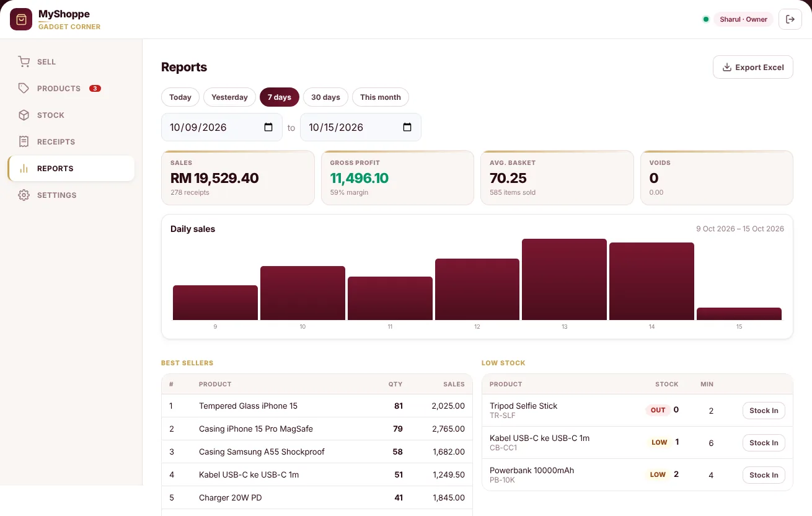Select the Today range filter

point(180,97)
